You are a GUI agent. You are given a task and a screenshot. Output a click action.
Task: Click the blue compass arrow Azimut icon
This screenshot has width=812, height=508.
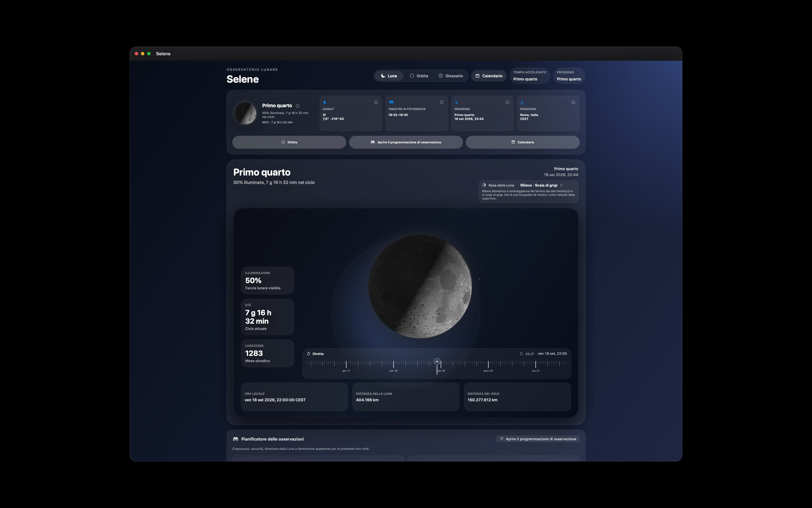coord(325,102)
